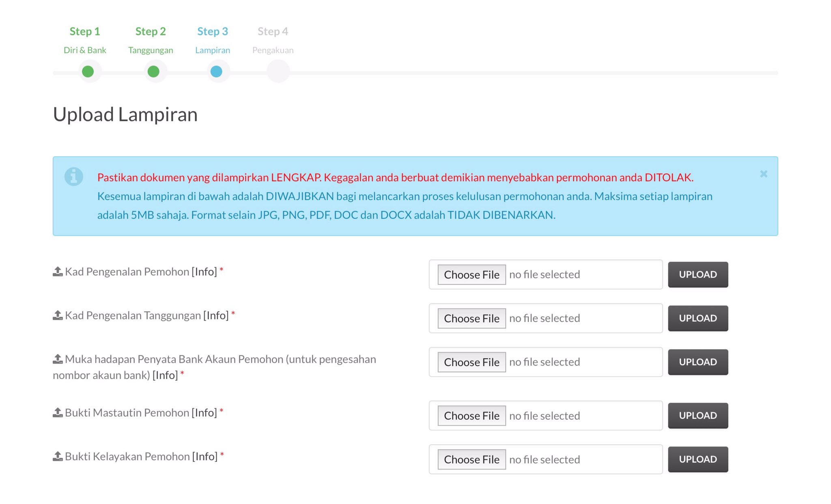This screenshot has width=831, height=504.
Task: Choose File for Bukti Mastautin Pemohon
Action: (471, 416)
